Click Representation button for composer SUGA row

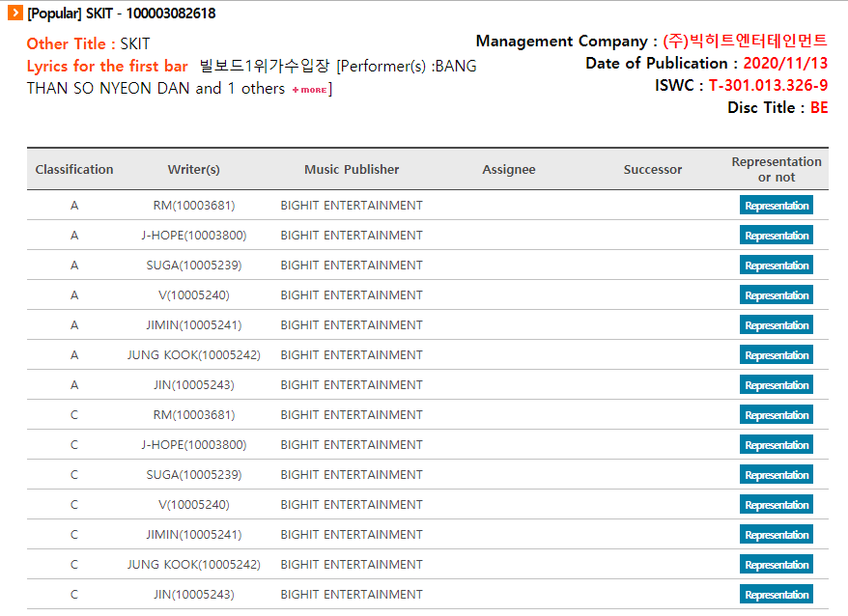777,475
